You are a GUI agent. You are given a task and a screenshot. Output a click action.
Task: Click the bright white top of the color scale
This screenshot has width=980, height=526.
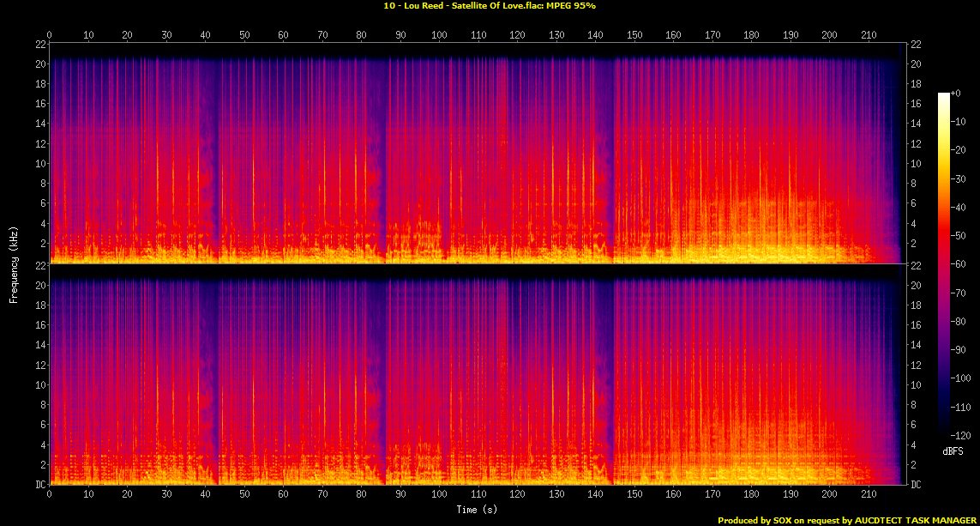(944, 96)
